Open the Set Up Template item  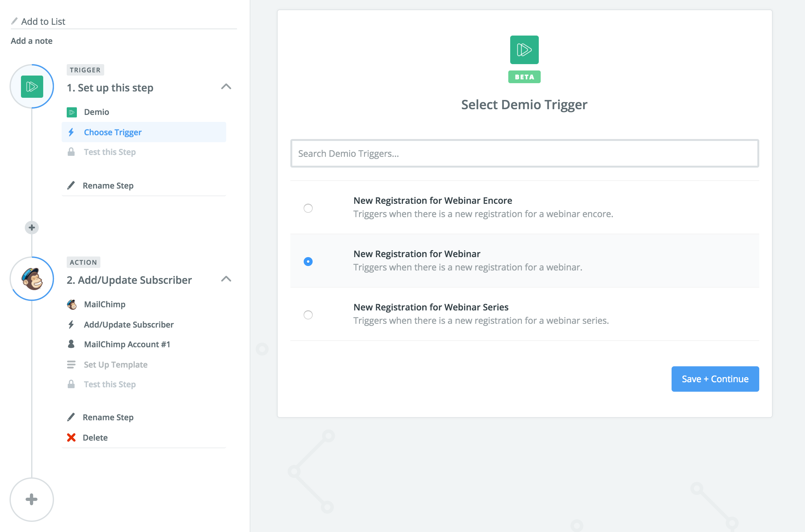tap(144, 364)
